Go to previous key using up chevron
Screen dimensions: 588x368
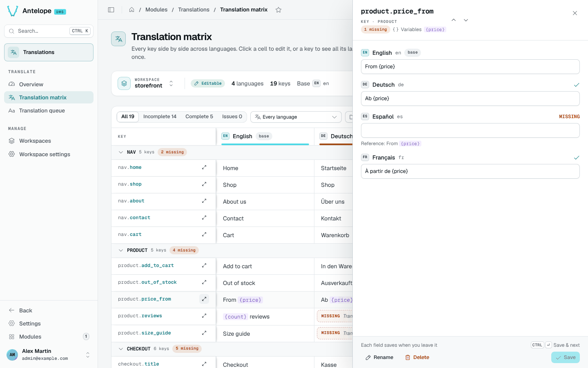tap(454, 20)
